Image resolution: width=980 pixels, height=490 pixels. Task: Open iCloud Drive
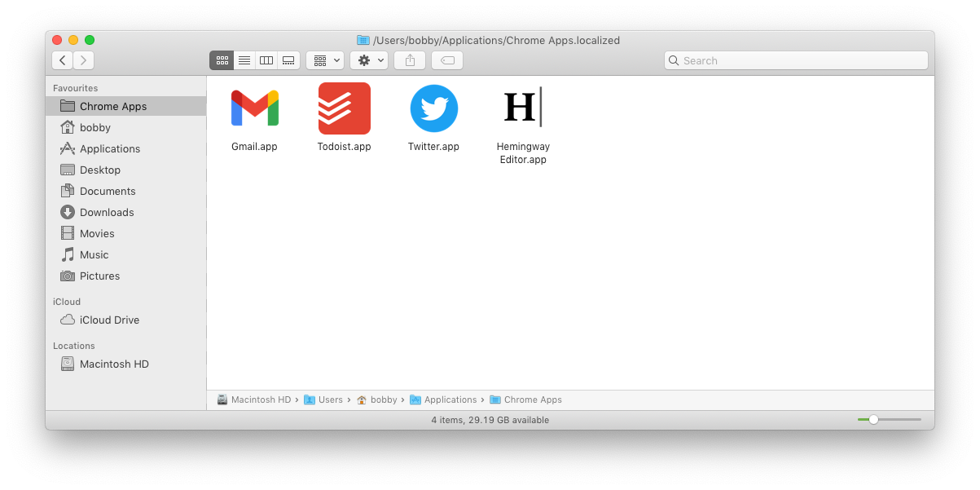108,320
